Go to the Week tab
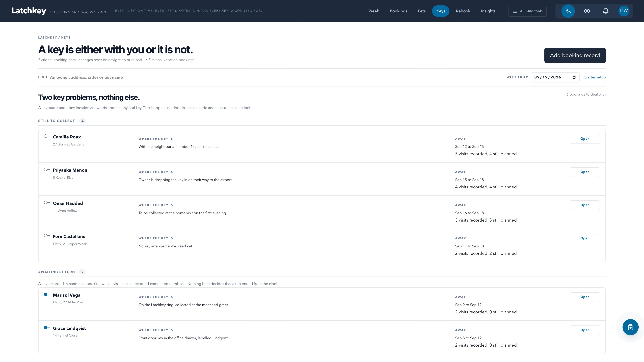Viewport: 644px width, 362px height. (x=373, y=11)
